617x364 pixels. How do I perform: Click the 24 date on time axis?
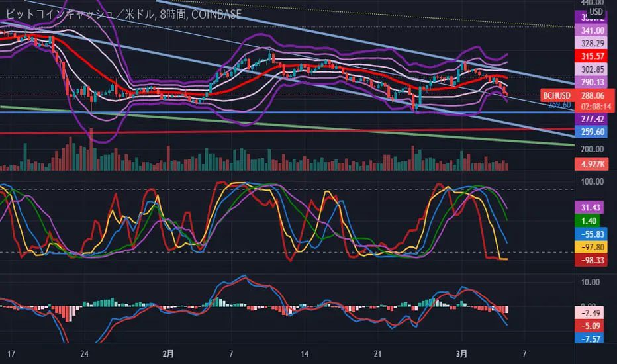point(84,354)
